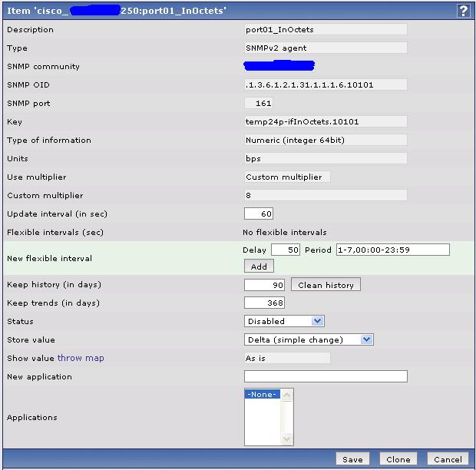The image size is (476, 470).
Task: Click the Key value temp24p-ifInOctets.10101
Action: [x=326, y=122]
